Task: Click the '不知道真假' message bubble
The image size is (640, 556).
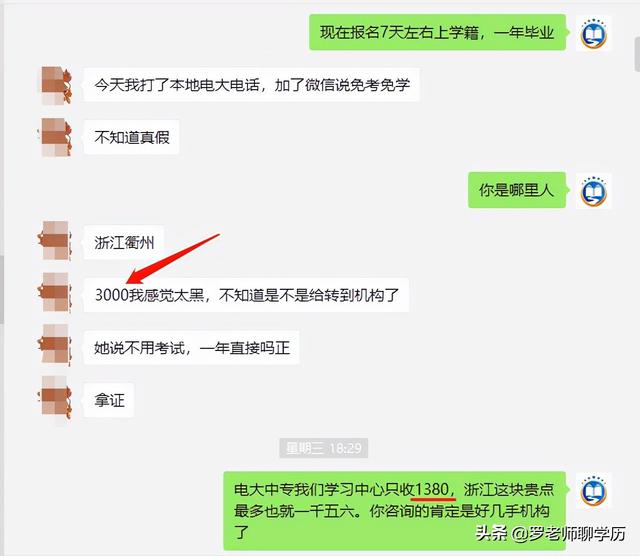Action: point(131,137)
